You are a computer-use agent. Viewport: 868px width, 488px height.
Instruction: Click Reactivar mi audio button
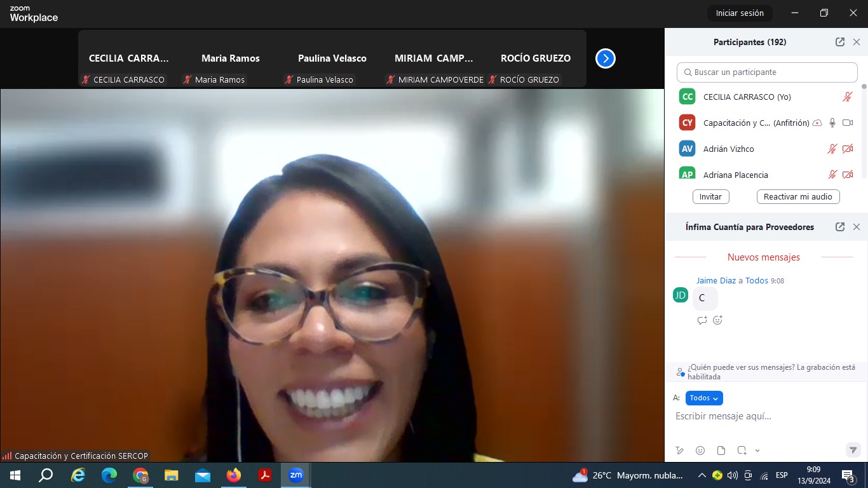797,196
